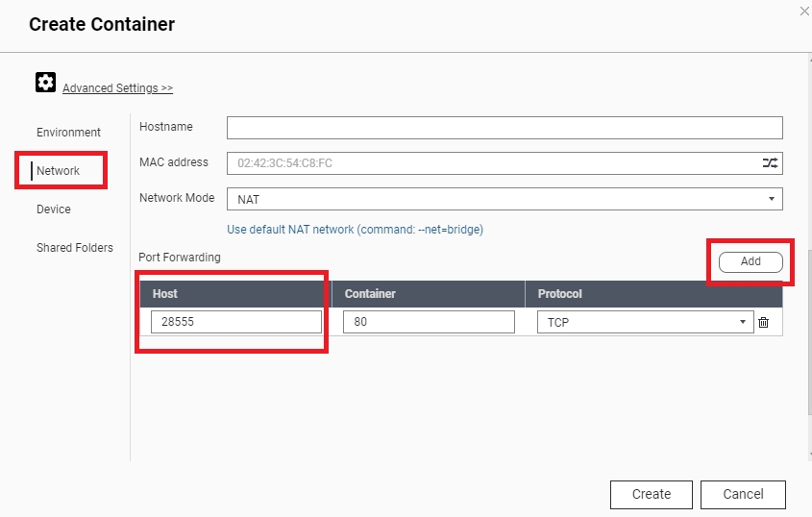This screenshot has width=812, height=517.
Task: Randomize the MAC address with shuffle icon
Action: [x=770, y=163]
